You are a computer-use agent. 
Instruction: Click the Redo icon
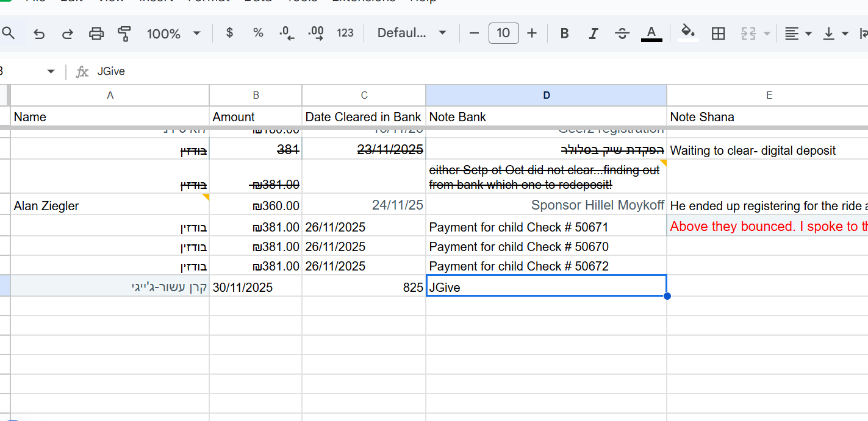tap(68, 34)
